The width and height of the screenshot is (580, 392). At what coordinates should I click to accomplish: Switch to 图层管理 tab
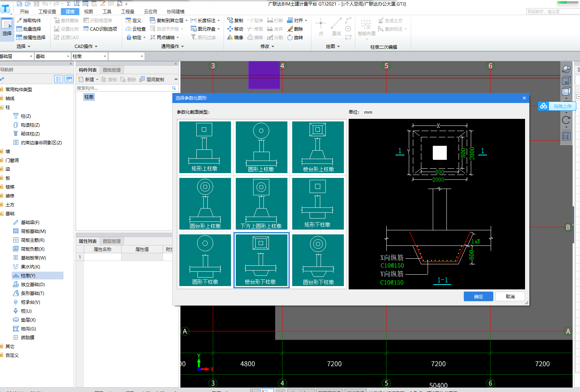coord(111,241)
